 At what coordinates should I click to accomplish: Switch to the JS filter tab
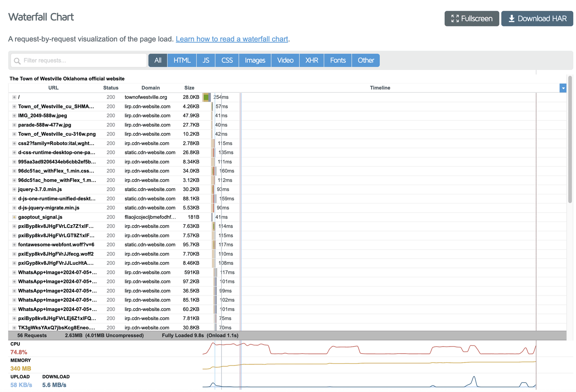206,60
